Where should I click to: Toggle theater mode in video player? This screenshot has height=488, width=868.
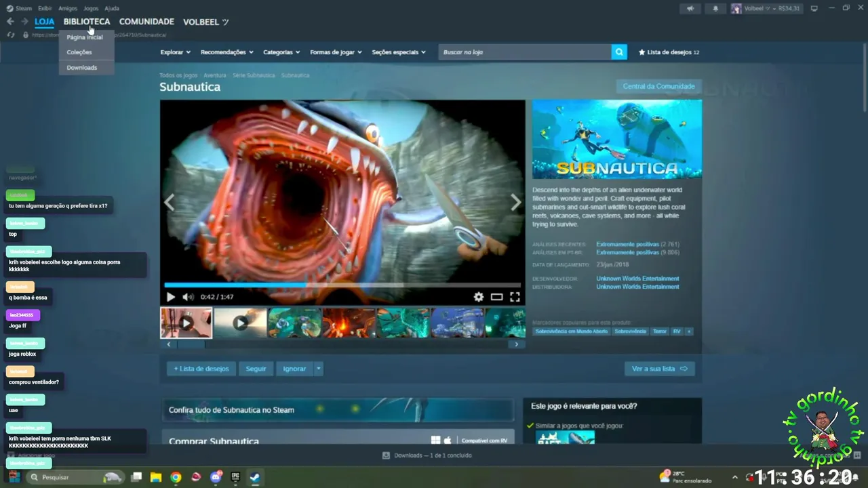tap(496, 297)
